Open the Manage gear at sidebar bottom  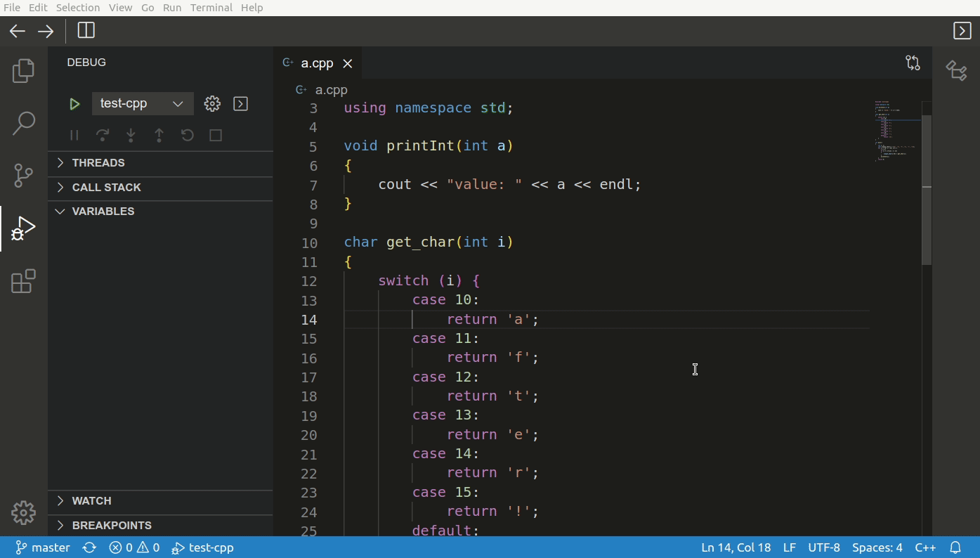click(x=23, y=513)
